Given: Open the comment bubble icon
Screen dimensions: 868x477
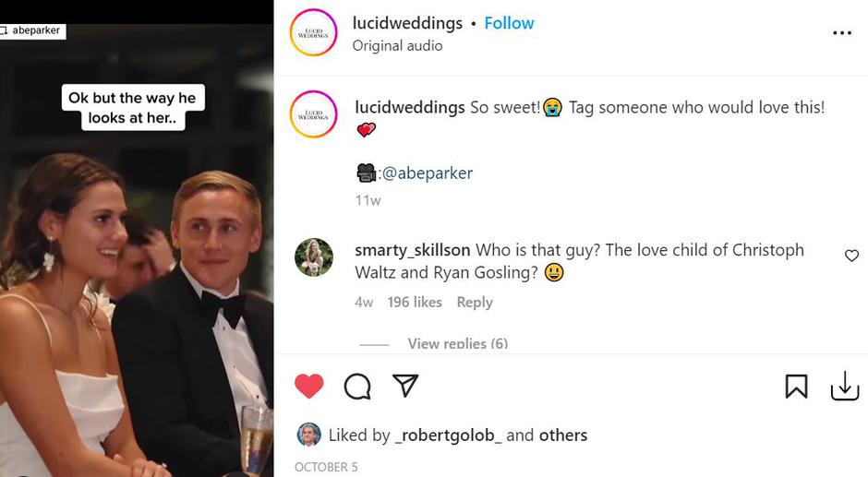Looking at the screenshot, I should tap(357, 386).
